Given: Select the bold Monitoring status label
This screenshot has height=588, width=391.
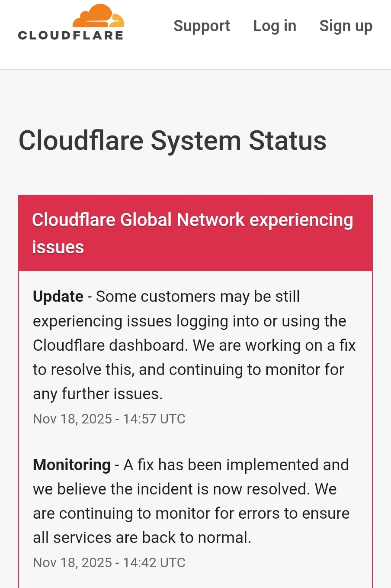Looking at the screenshot, I should click(72, 465).
